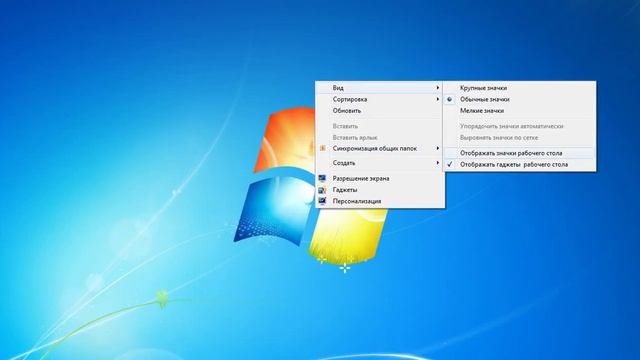The image size is (640, 360).
Task: Click the checkmark next to Отображать гаджеты
Action: (449, 164)
